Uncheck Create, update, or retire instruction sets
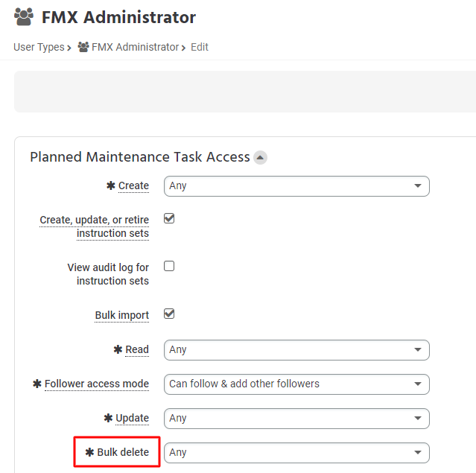The width and height of the screenshot is (476, 473). 169,218
